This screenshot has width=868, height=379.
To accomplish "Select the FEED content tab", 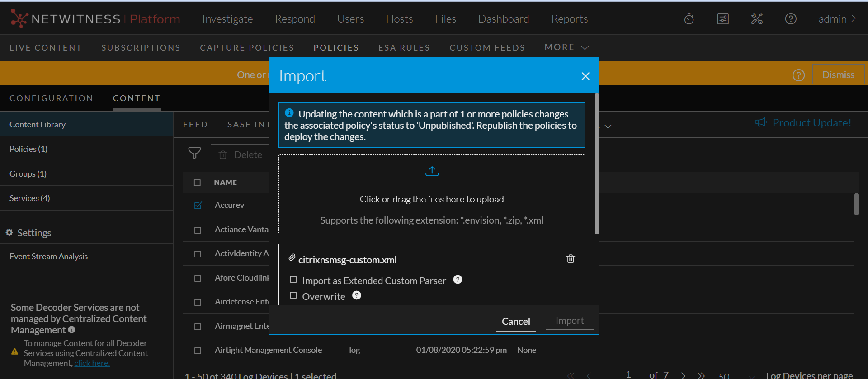I will point(195,125).
